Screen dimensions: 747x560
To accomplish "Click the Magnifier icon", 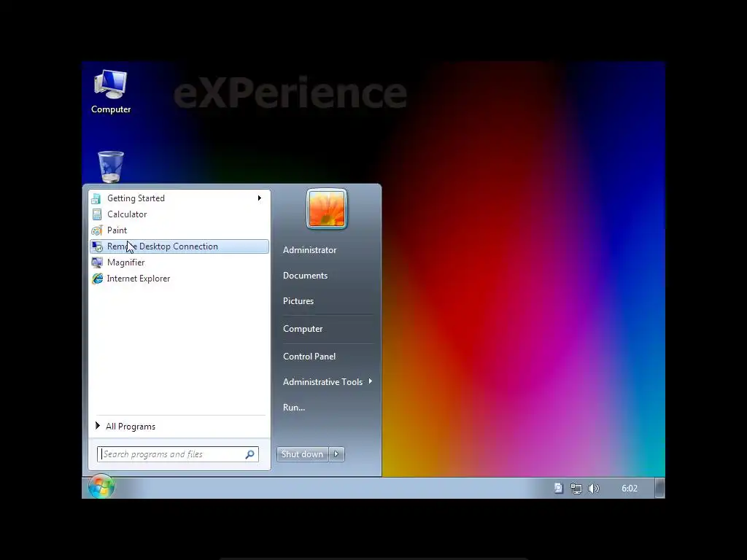I will [97, 262].
